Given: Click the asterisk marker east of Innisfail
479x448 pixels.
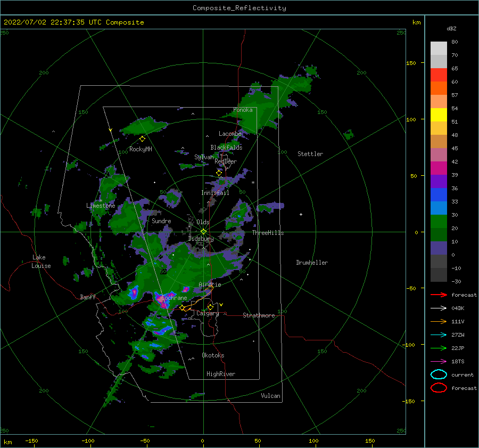Looking at the screenshot, I should [253, 183].
